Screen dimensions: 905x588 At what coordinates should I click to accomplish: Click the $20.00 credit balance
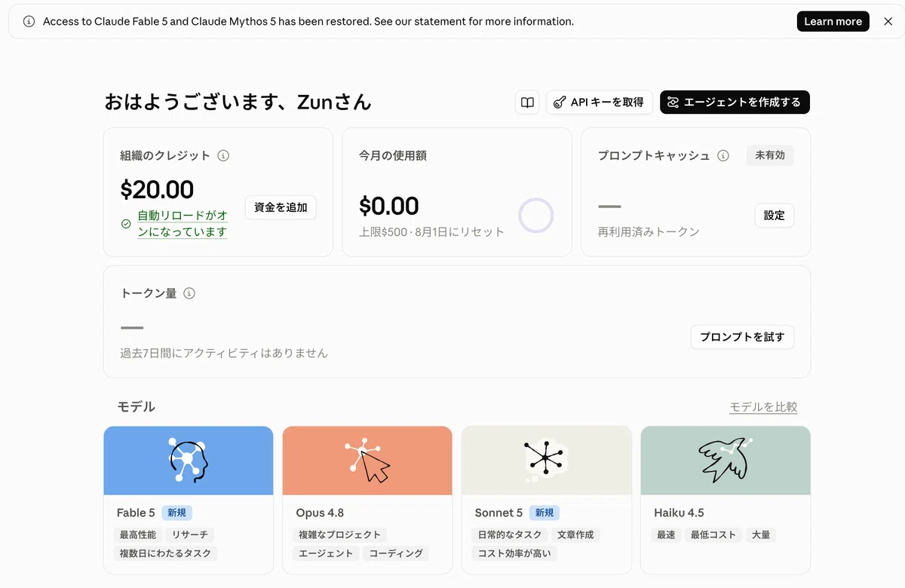pyautogui.click(x=157, y=189)
